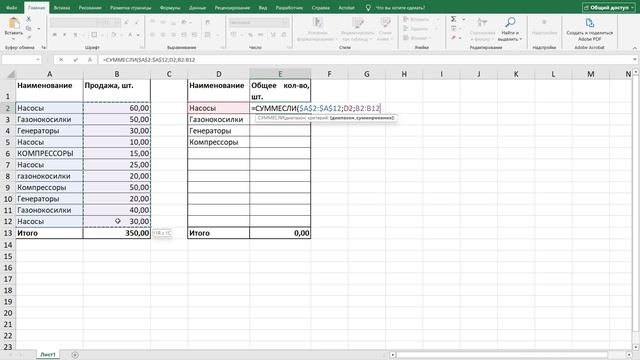
Task: Toggle Bold formatting button
Action: coord(55,35)
